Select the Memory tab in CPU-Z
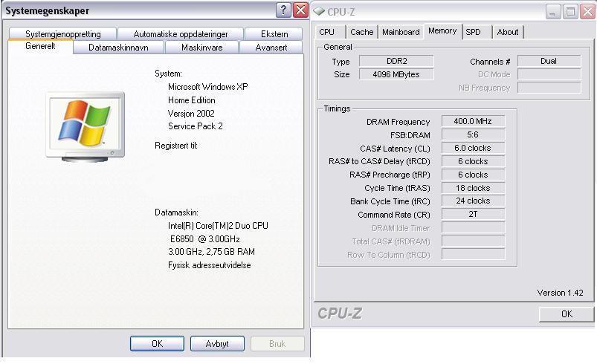This screenshot has height=364, width=597. pyautogui.click(x=442, y=30)
